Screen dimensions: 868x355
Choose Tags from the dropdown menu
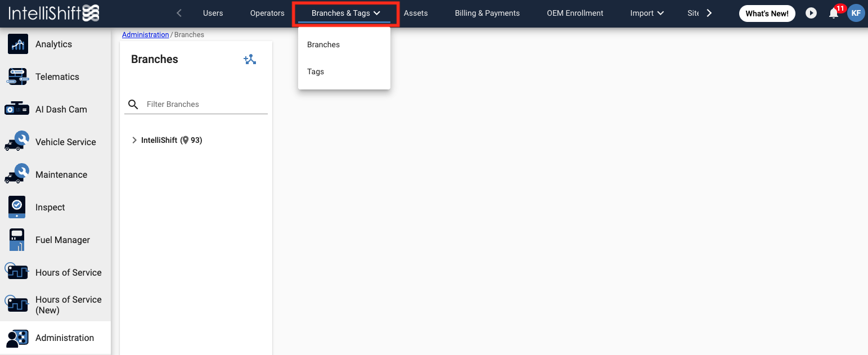(x=344, y=71)
